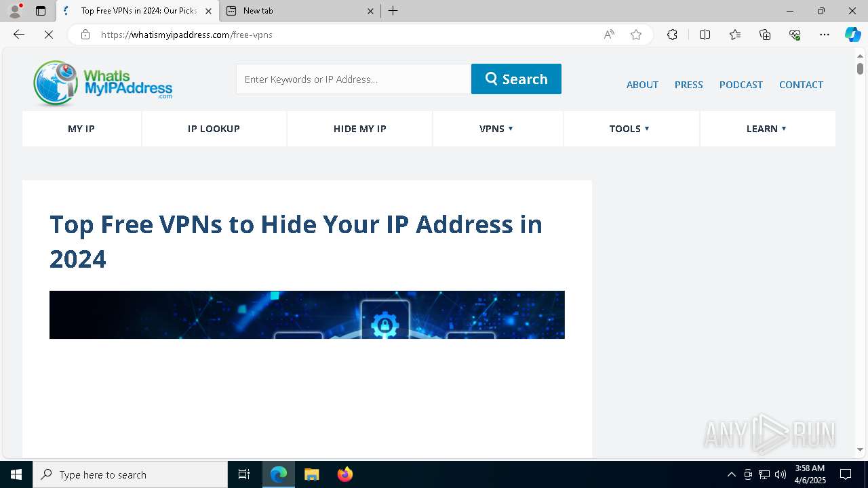Viewport: 868px width, 488px height.
Task: Close the Top Free VPNs tab
Action: coord(208,11)
